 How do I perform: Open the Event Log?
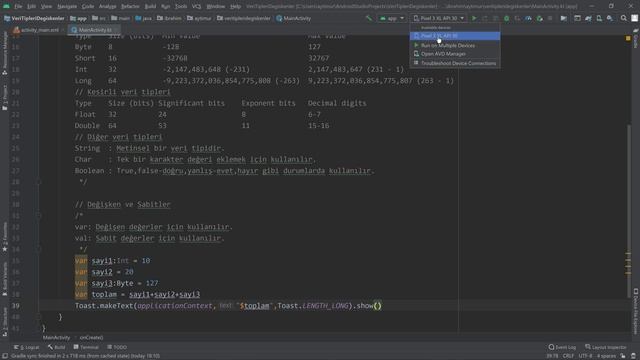(x=562, y=347)
